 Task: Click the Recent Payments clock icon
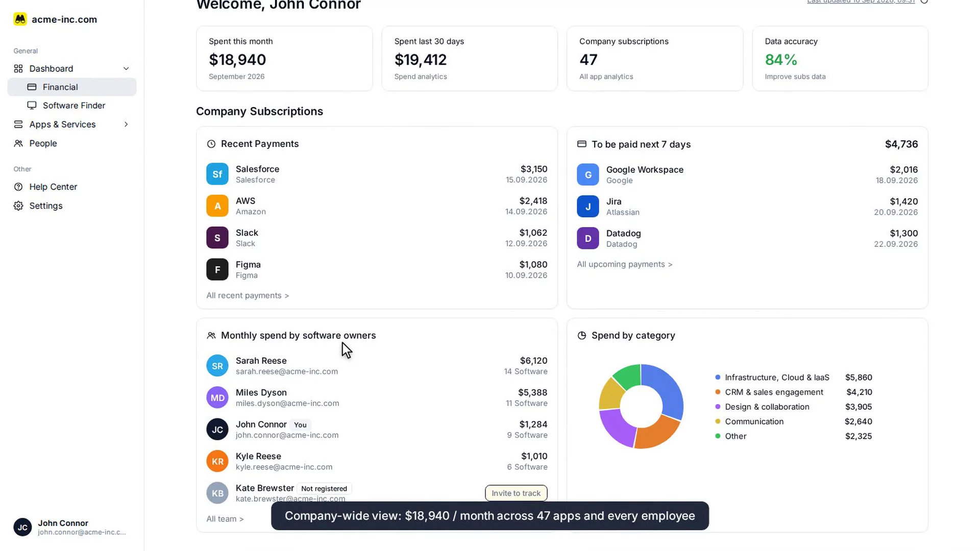(x=211, y=144)
